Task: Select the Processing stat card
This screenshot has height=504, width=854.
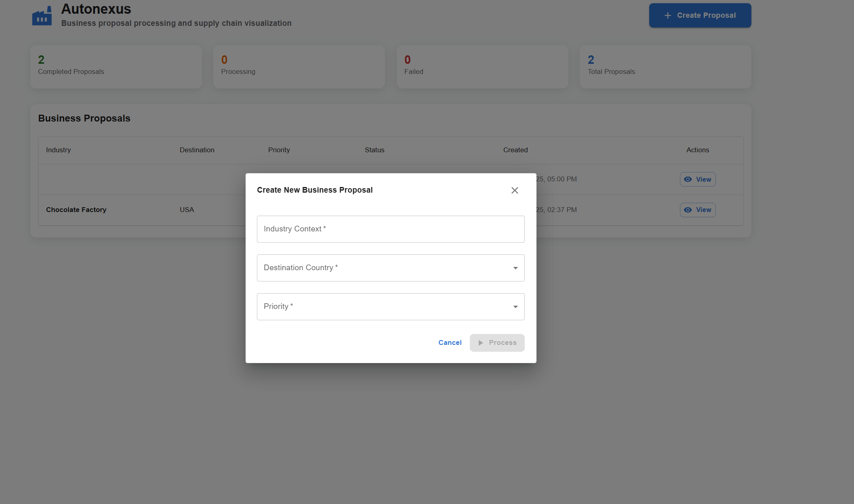Action: pyautogui.click(x=299, y=67)
